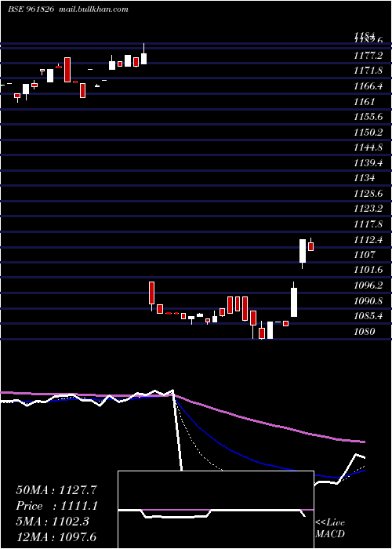Pick the 1085.4 price level label

pyautogui.click(x=368, y=316)
